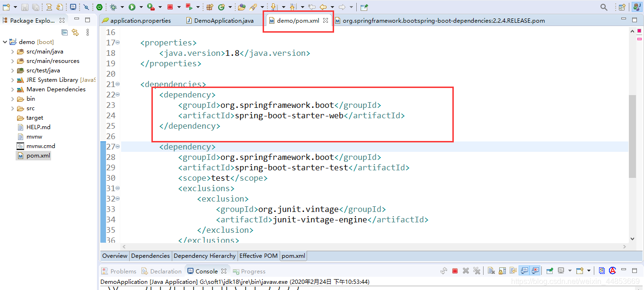Click the pink marker in overview ruler
The image size is (644, 290).
click(639, 39)
